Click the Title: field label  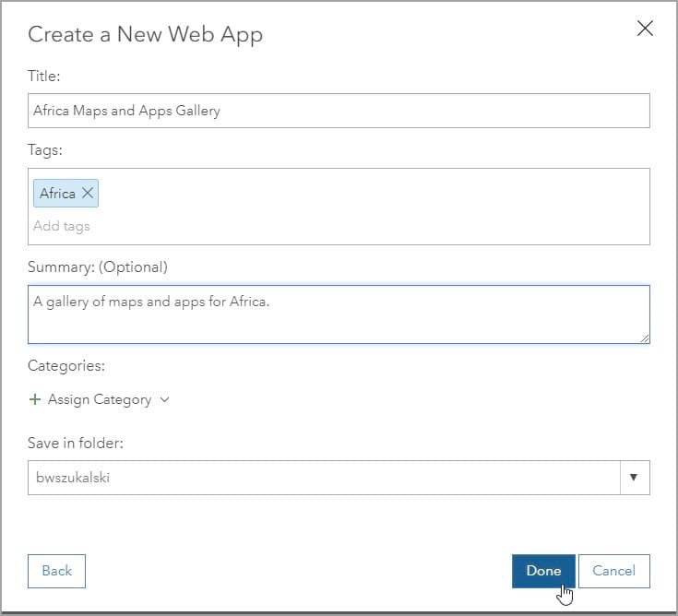tap(44, 77)
